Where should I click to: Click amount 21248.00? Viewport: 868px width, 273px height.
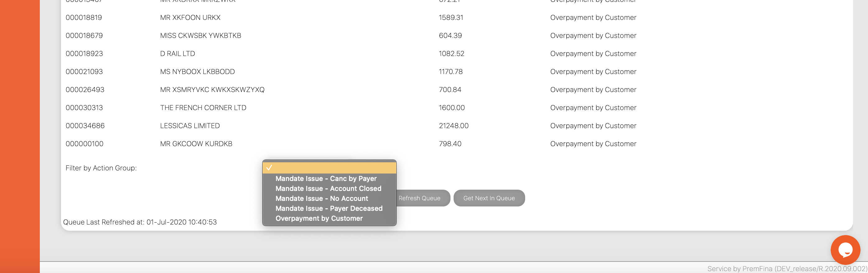tap(454, 126)
